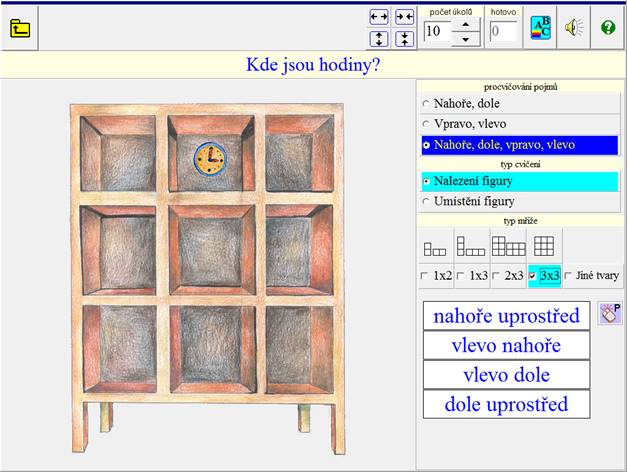Answer with vlevo dole

pos(506,375)
